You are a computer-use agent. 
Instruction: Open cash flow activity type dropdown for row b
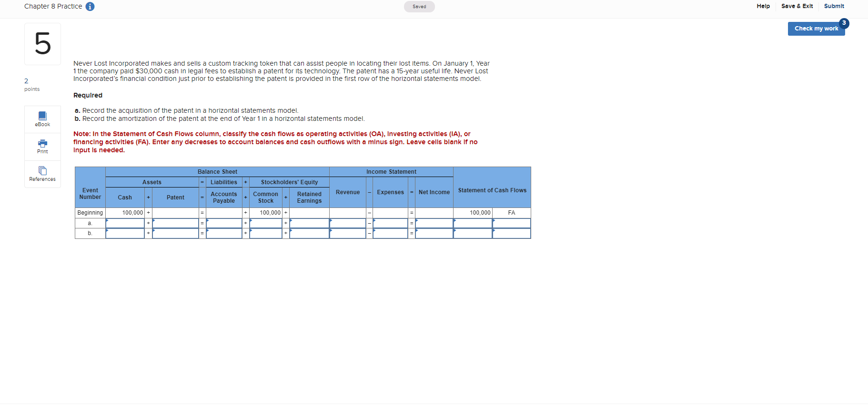[512, 233]
